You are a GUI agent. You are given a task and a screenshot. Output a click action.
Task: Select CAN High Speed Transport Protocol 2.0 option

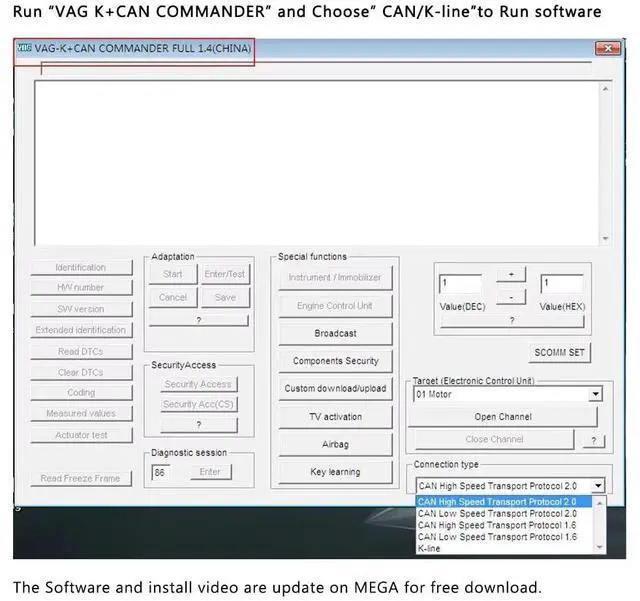coord(504,502)
